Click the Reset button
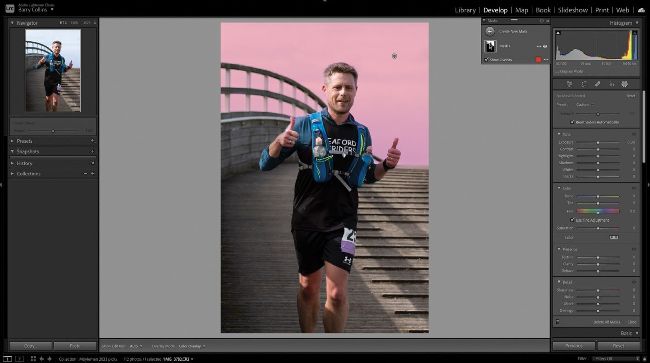The height and width of the screenshot is (363, 650). (618, 346)
